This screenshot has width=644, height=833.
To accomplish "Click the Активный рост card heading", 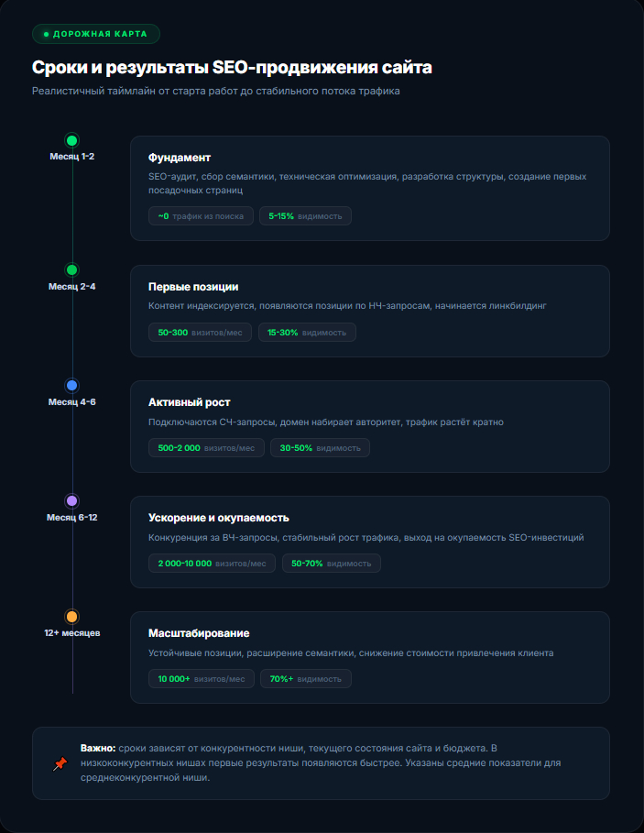I will point(189,402).
